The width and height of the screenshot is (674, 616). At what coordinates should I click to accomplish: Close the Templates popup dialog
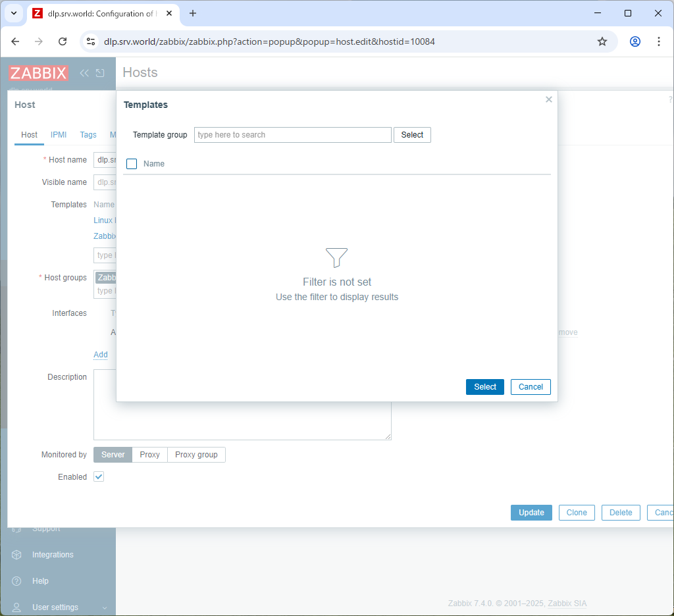coord(548,99)
